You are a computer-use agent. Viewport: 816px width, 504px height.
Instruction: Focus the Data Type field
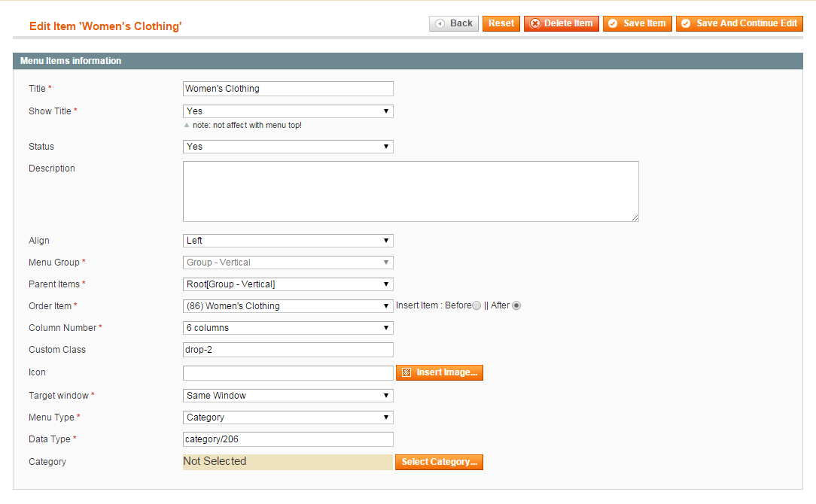288,439
